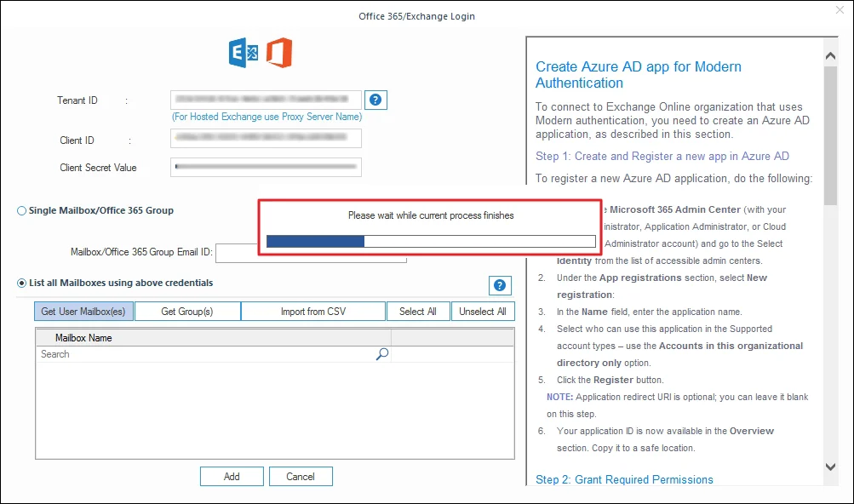Click the 'NOTE: Application redirect URI is optional' line
The width and height of the screenshot is (854, 504).
pyautogui.click(x=678, y=397)
